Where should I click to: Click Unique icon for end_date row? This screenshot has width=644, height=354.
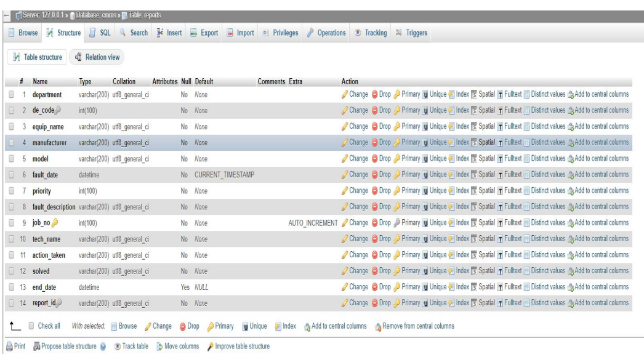pos(425,287)
